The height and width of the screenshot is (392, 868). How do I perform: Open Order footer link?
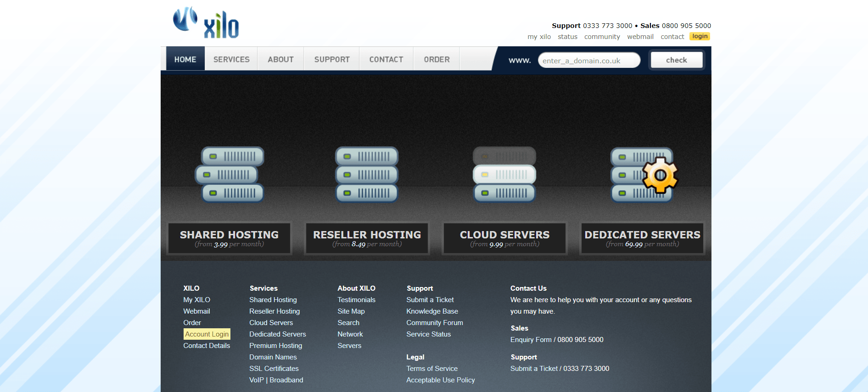coord(192,323)
